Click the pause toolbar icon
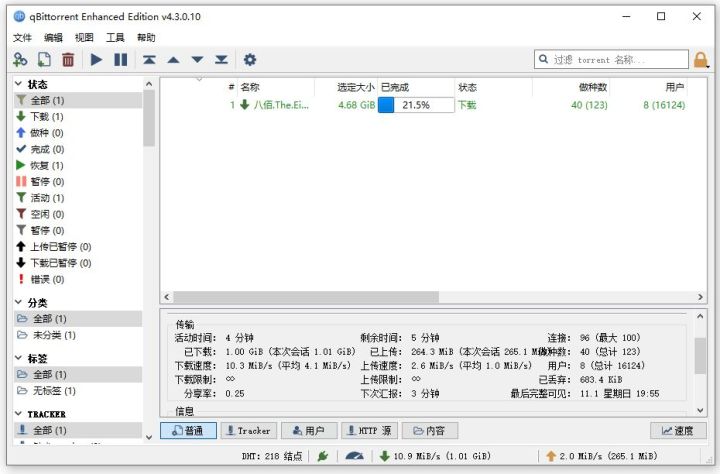The height and width of the screenshot is (474, 720). coord(121,60)
